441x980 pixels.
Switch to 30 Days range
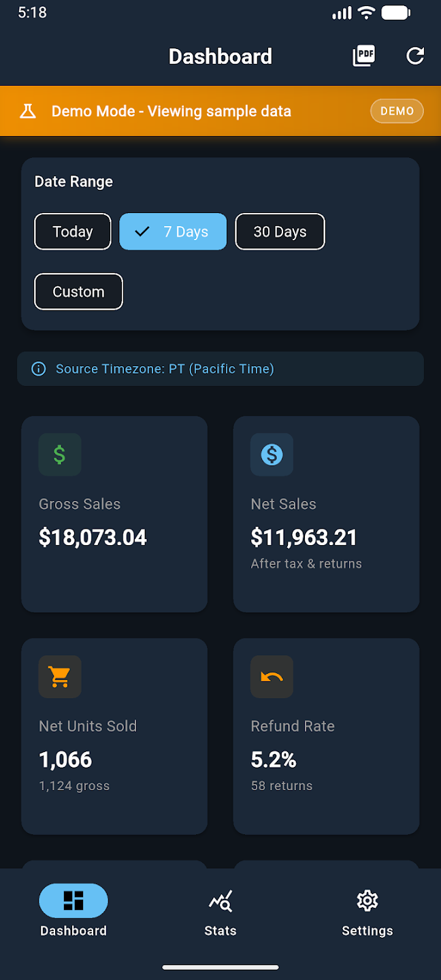click(280, 231)
